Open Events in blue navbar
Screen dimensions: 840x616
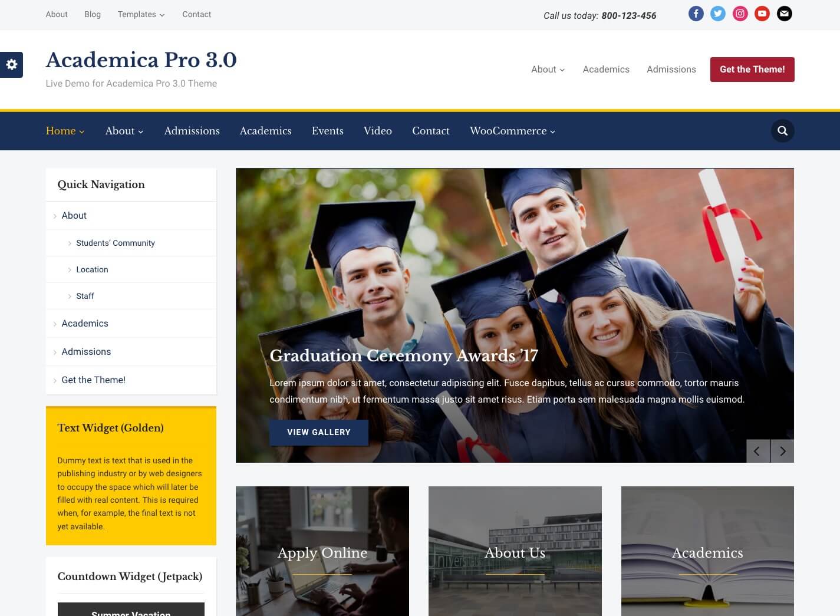pos(327,131)
